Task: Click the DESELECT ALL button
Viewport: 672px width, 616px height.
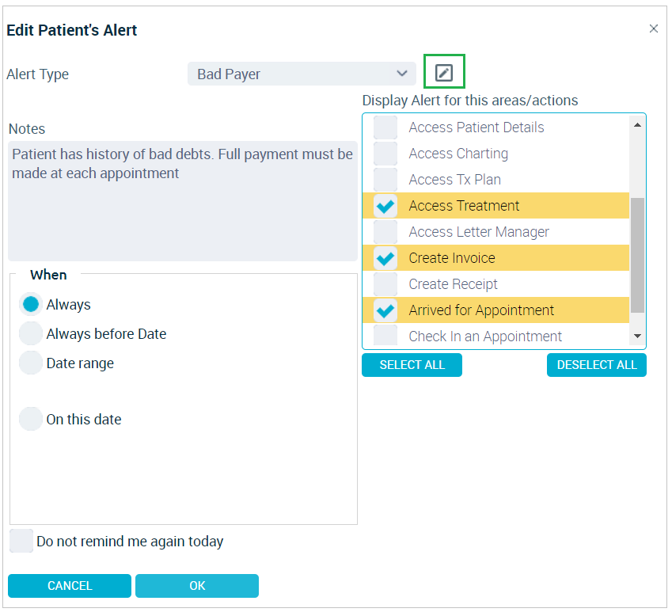Action: pos(597,365)
